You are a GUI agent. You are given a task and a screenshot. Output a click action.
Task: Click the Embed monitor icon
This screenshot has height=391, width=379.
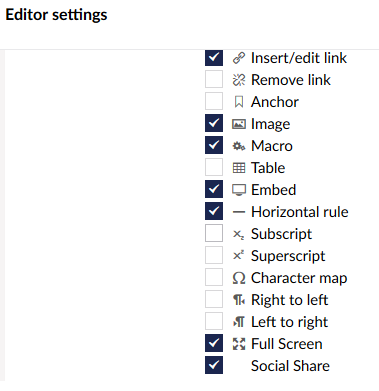(x=239, y=190)
